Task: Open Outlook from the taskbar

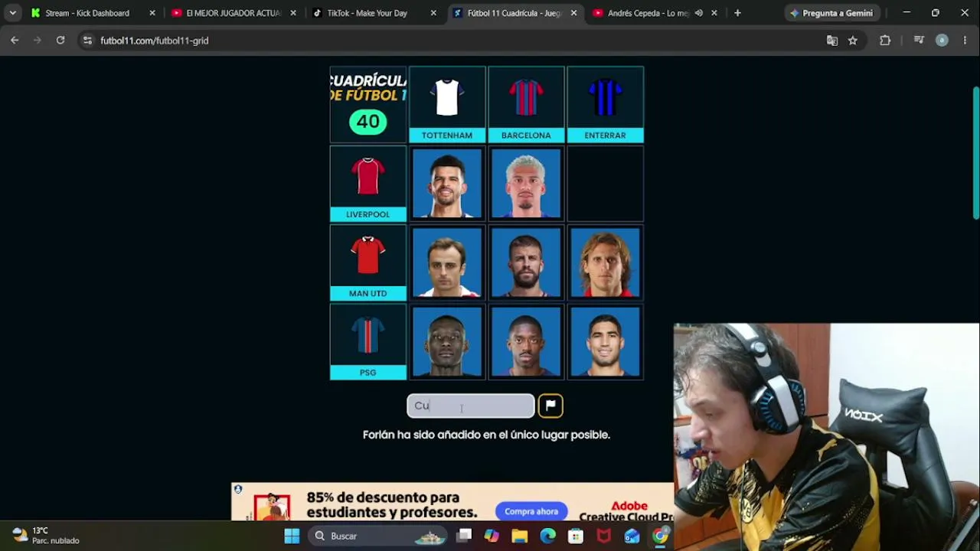Action: point(632,536)
